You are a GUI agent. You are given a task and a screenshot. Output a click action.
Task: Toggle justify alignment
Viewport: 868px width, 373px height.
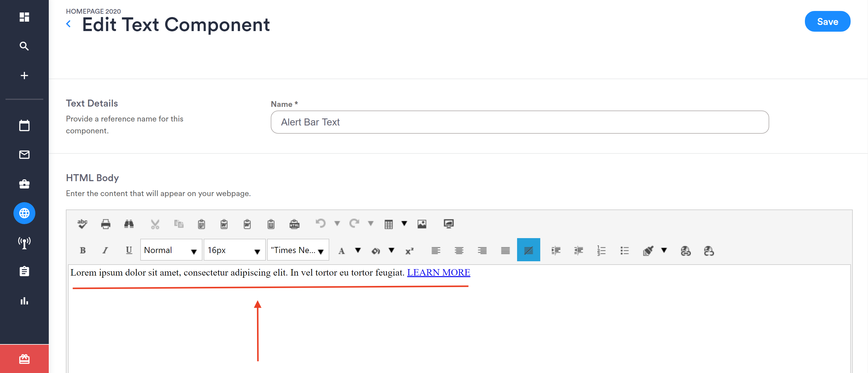(x=505, y=251)
